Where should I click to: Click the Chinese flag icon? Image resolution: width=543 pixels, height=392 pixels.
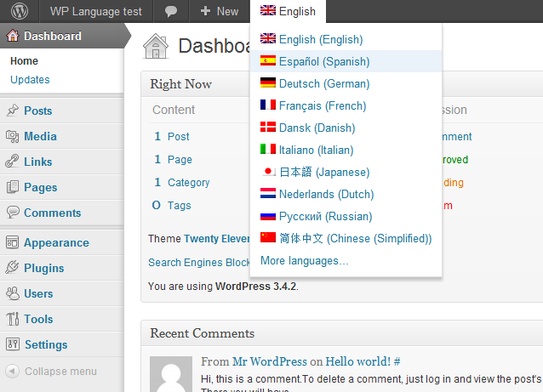pyautogui.click(x=268, y=238)
